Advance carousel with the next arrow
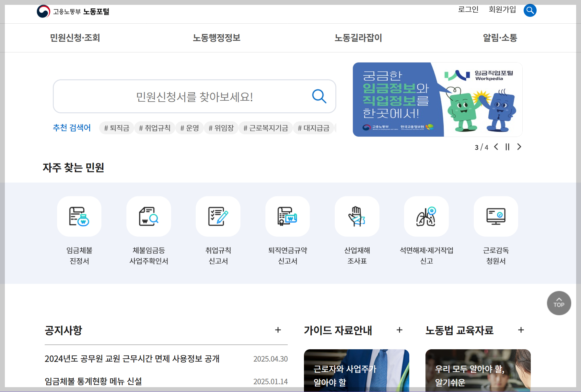 (x=519, y=147)
